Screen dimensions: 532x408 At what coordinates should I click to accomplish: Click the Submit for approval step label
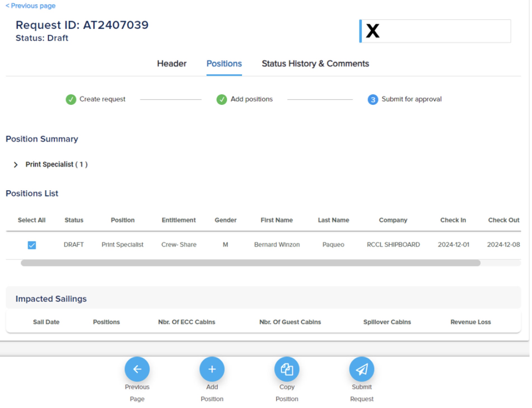pos(411,99)
